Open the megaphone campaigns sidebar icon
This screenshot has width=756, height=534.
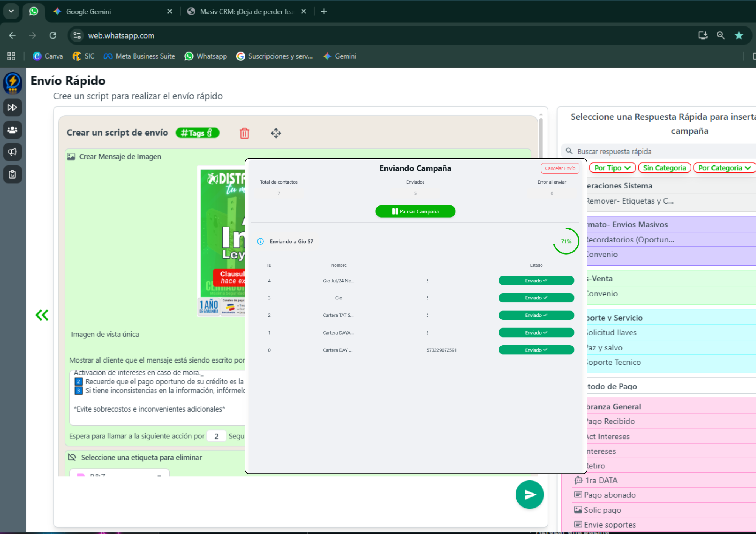click(12, 152)
